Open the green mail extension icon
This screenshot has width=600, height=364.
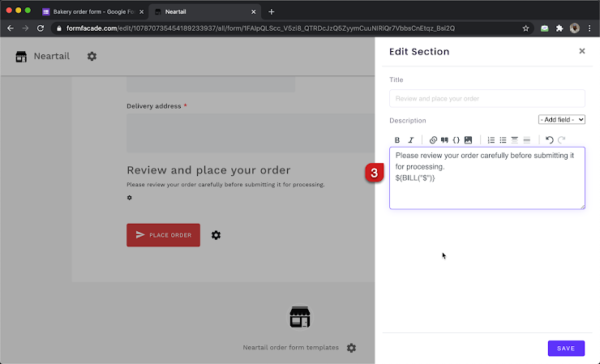click(x=545, y=28)
